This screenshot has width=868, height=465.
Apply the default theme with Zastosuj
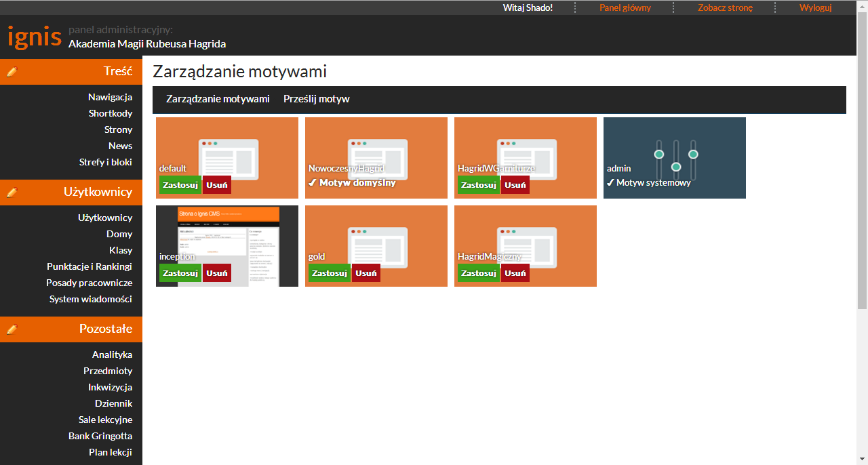click(x=180, y=185)
